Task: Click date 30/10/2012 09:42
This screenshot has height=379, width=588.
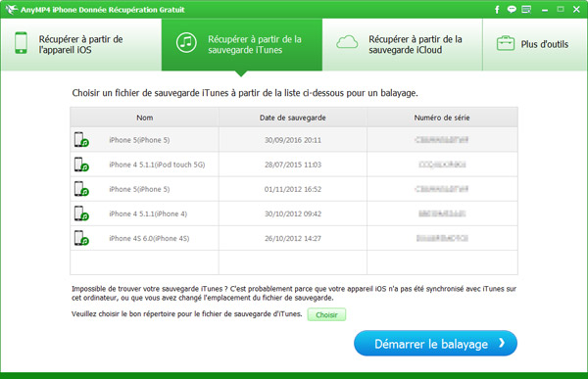Action: point(293,213)
